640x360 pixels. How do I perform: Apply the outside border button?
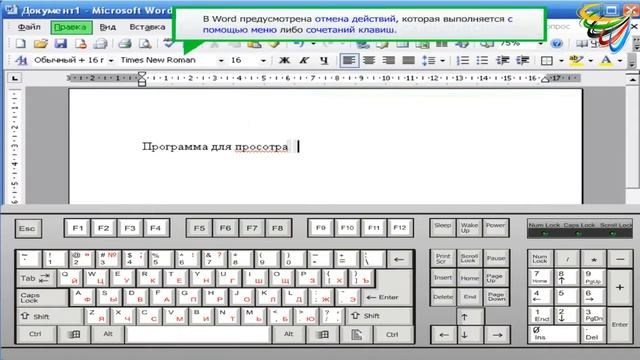547,60
